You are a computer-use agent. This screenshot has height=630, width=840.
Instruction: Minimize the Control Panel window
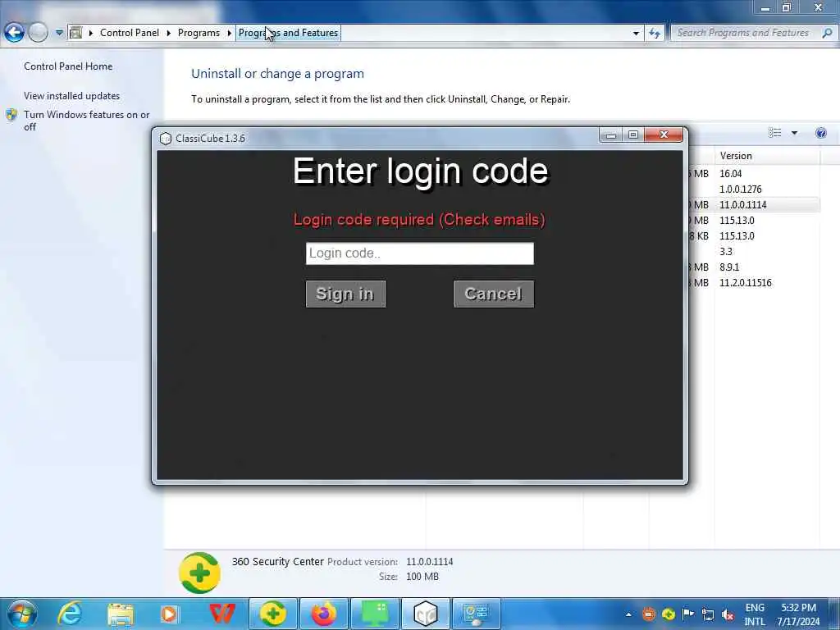pos(765,7)
